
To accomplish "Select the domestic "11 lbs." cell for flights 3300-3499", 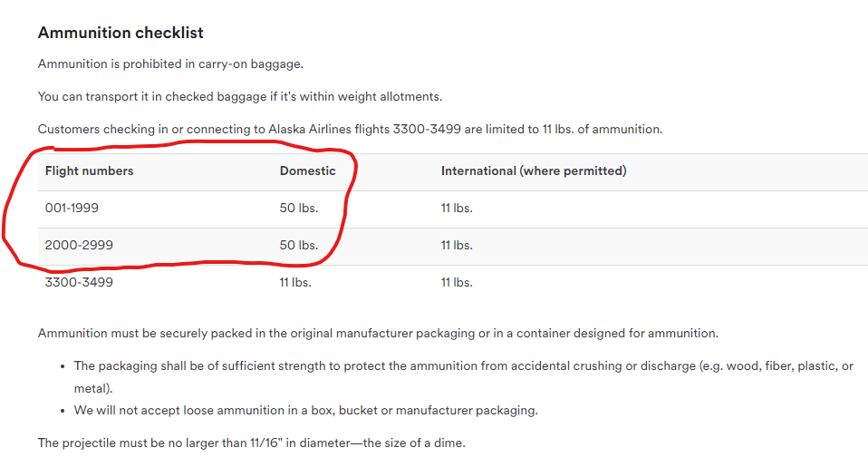I will (x=295, y=282).
